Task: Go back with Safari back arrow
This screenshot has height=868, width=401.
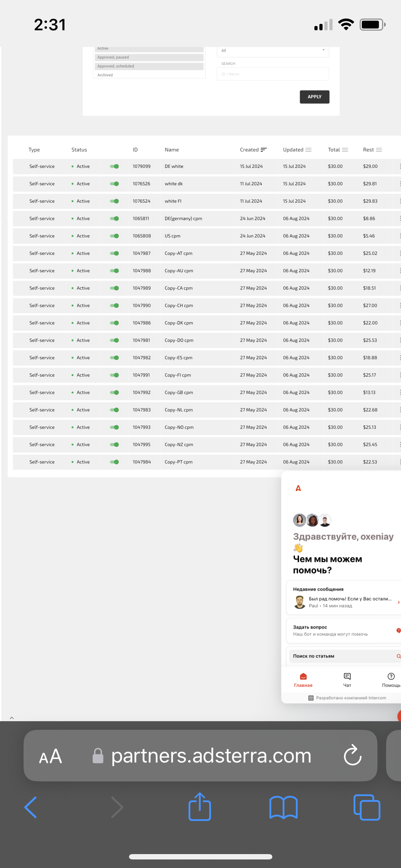Action: pos(31,807)
